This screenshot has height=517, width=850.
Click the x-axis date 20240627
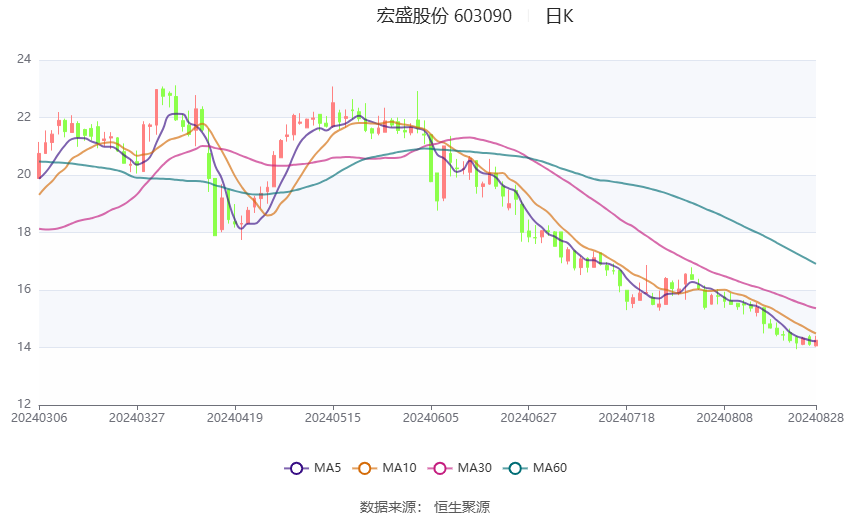point(529,418)
